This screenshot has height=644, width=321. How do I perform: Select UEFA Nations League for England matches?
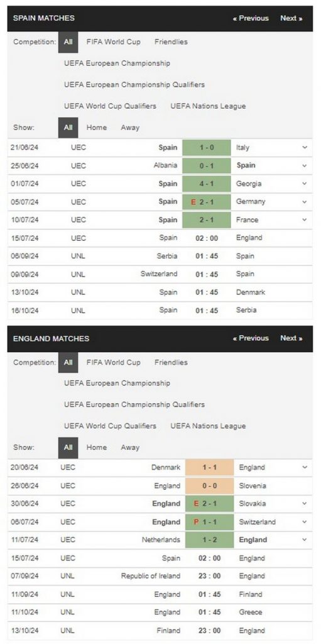pyautogui.click(x=208, y=426)
